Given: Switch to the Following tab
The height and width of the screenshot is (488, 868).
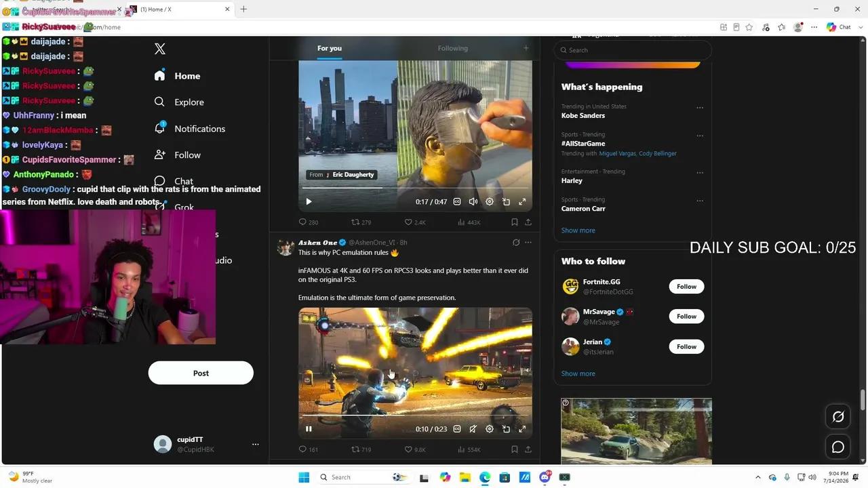Looking at the screenshot, I should 452,48.
